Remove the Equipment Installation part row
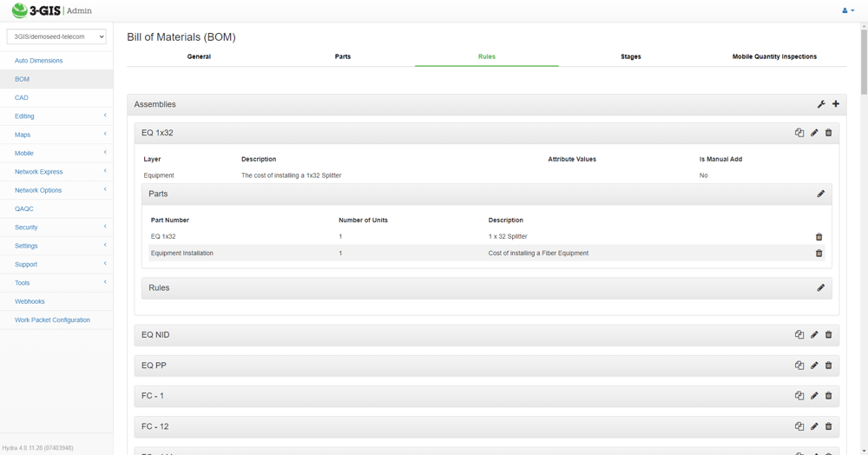Screen dimensions: 868x455 pyautogui.click(x=819, y=253)
